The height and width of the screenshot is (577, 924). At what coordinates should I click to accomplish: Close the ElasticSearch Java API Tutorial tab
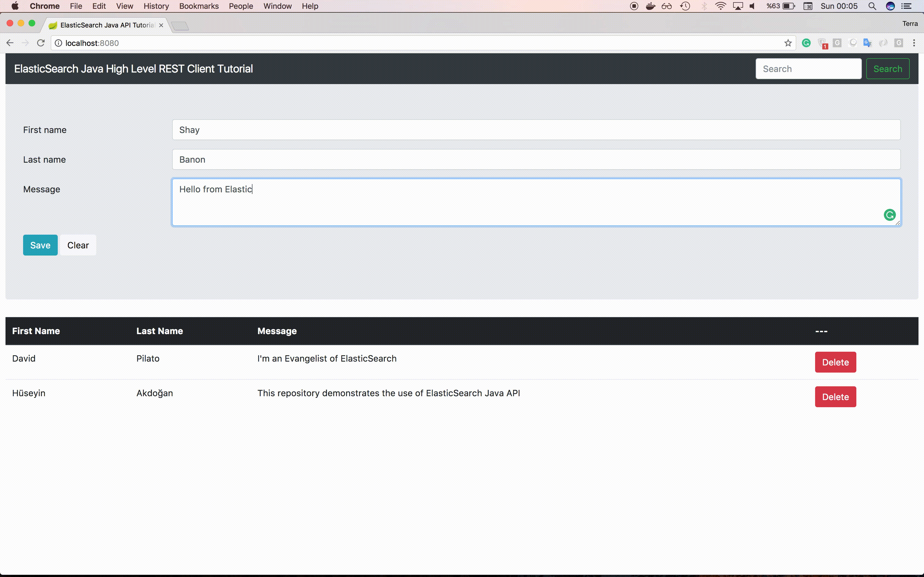(161, 25)
